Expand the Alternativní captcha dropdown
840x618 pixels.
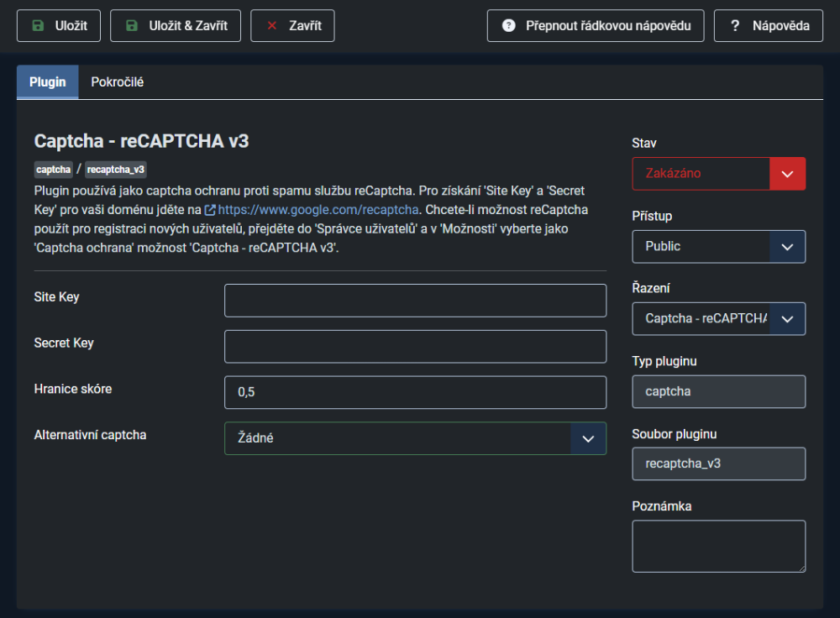click(x=415, y=438)
